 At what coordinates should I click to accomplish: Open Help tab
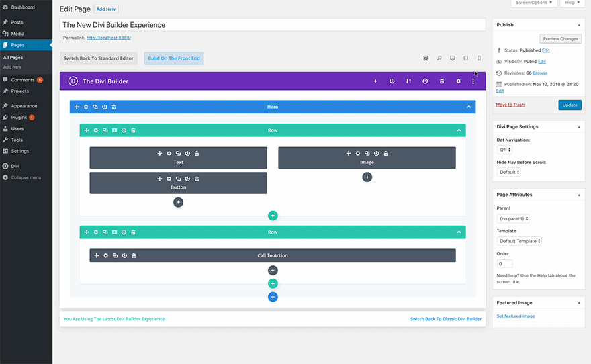[572, 3]
